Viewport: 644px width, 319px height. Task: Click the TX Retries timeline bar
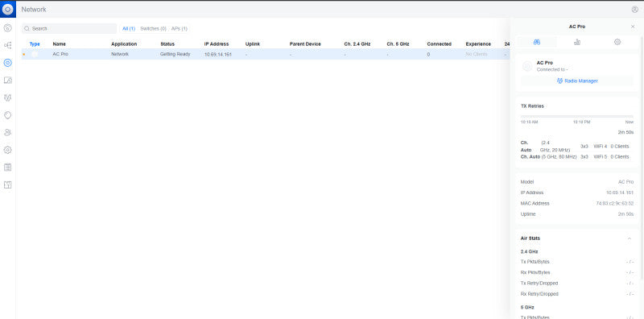click(577, 116)
